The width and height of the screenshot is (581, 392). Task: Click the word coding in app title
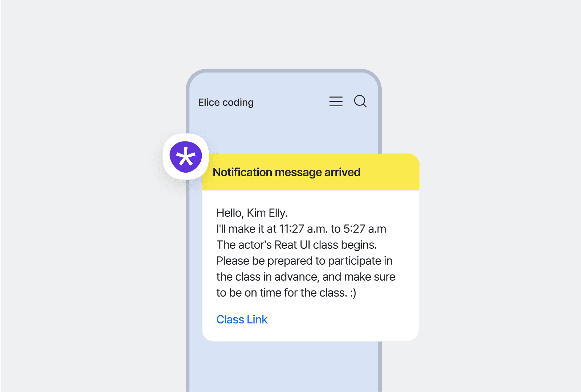click(x=238, y=103)
